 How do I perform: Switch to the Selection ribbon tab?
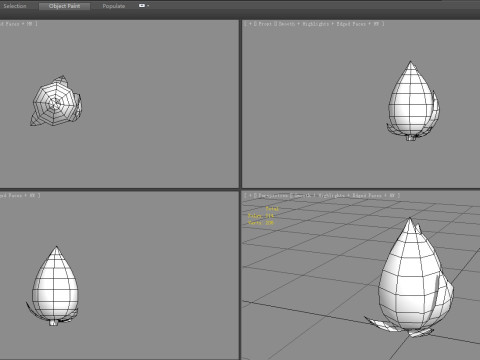15,6
